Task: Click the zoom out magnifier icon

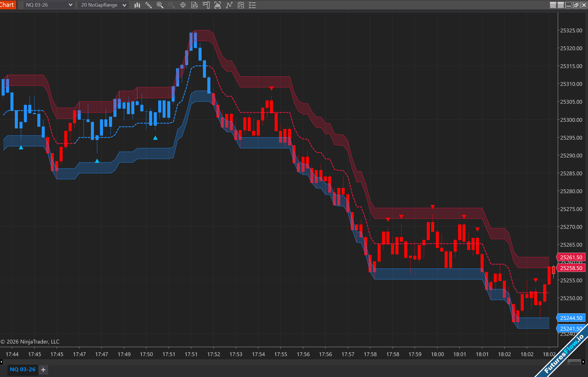Action: click(x=171, y=5)
